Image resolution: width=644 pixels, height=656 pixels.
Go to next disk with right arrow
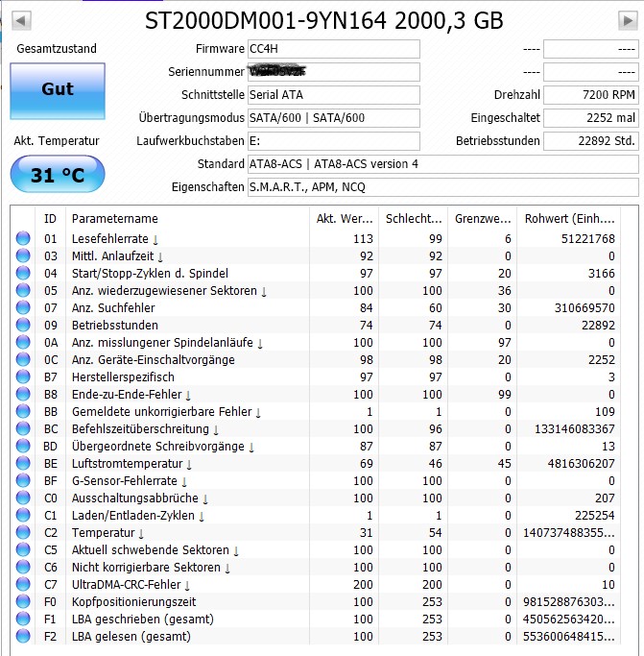[628, 20]
